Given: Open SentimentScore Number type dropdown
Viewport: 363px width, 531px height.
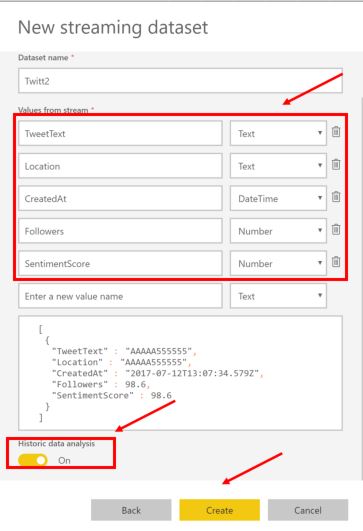Looking at the screenshot, I should point(278,263).
